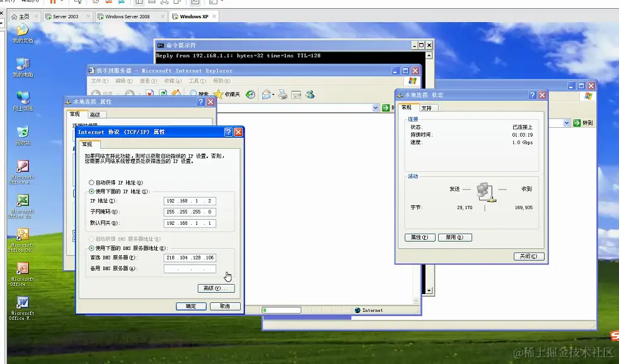Image resolution: width=619 pixels, height=364 pixels.
Task: Click the IE status bar progress indicator
Action: click(282, 310)
